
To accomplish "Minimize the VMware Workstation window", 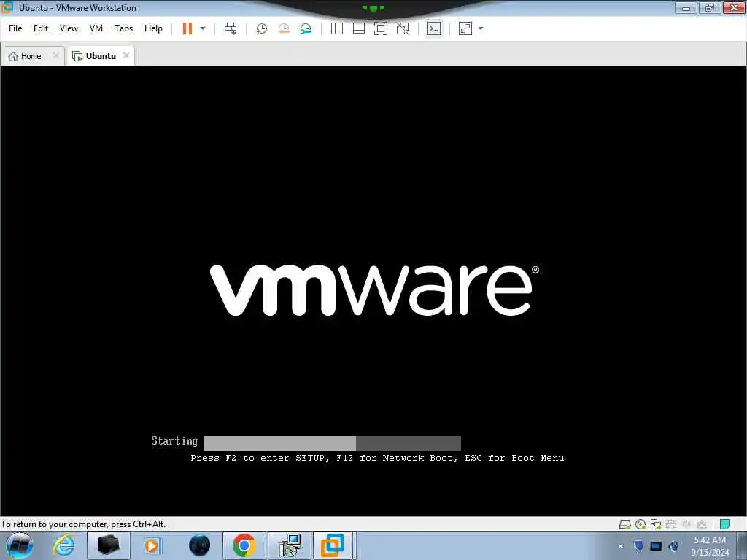I will (x=686, y=8).
